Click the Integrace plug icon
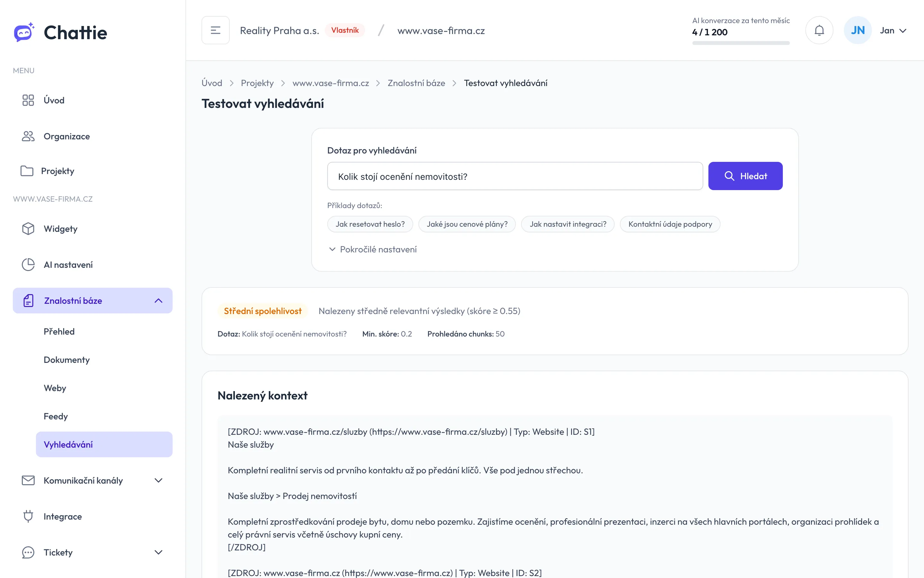This screenshot has height=578, width=924. point(28,516)
